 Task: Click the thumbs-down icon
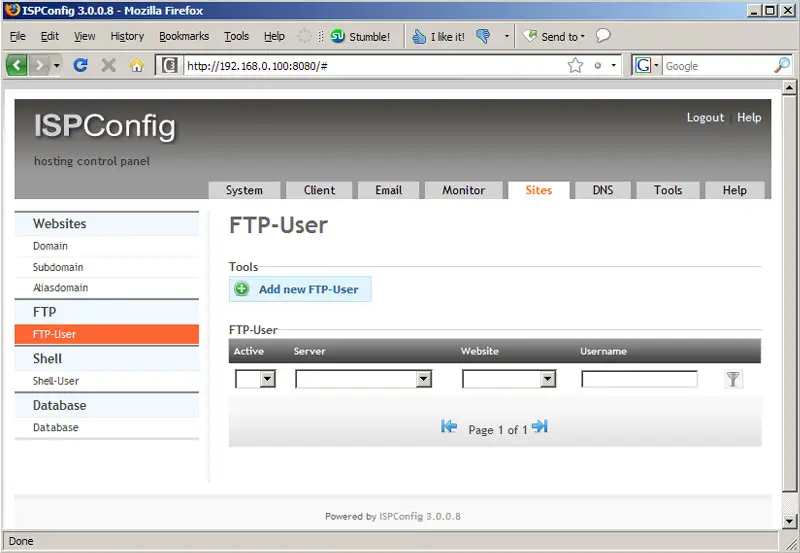483,36
